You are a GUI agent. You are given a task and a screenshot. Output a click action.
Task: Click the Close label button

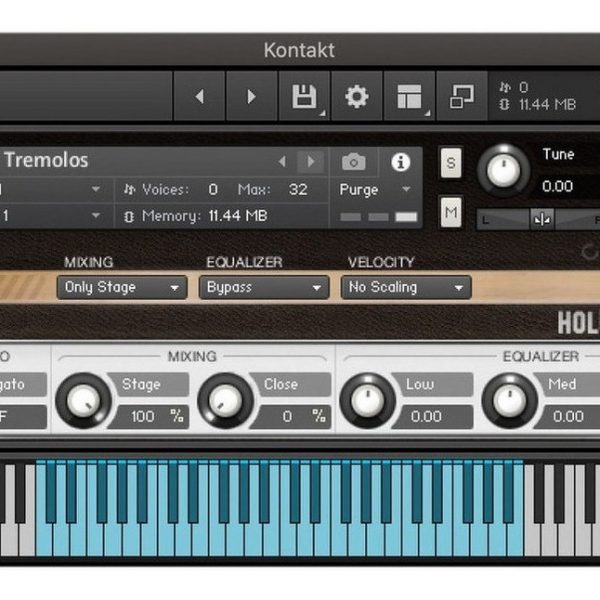291,384
